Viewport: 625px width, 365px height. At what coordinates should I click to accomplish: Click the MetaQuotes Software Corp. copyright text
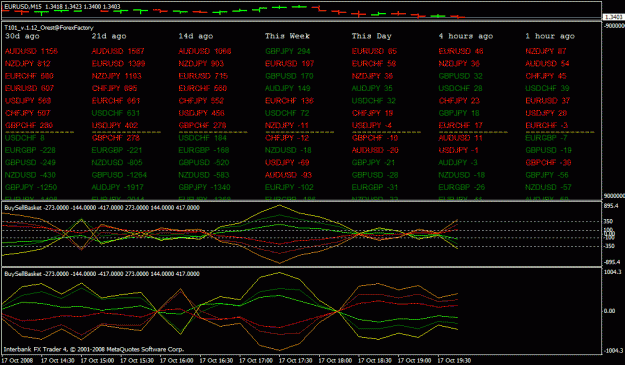pos(94,349)
